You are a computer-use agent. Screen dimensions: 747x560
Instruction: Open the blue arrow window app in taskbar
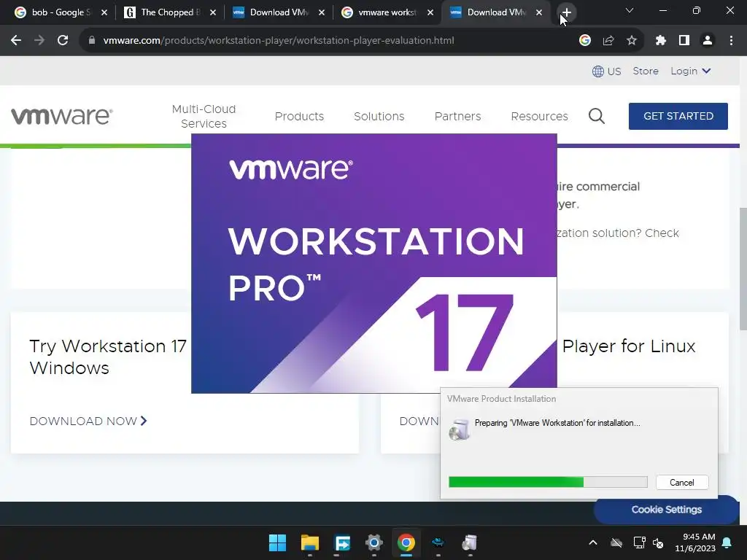click(x=342, y=542)
